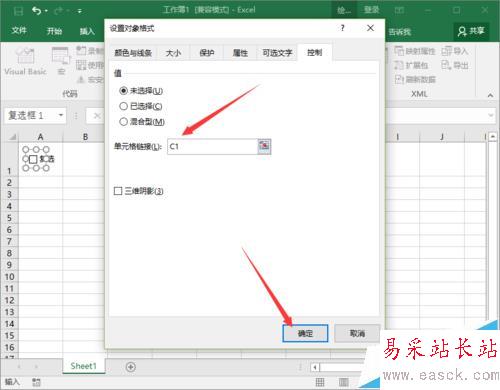
Task: Click the 单元格链接 input field containing C1
Action: pyautogui.click(x=212, y=147)
